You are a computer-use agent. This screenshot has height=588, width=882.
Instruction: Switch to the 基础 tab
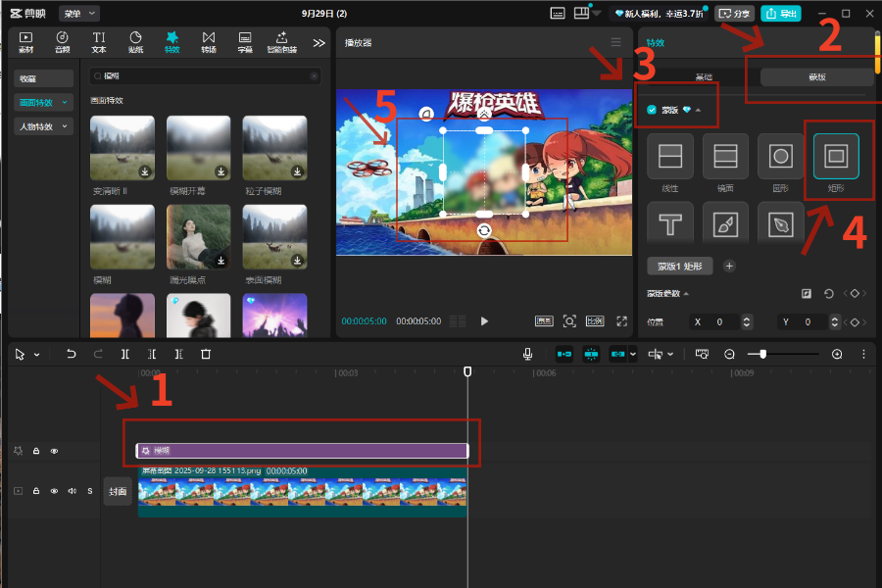tap(705, 76)
